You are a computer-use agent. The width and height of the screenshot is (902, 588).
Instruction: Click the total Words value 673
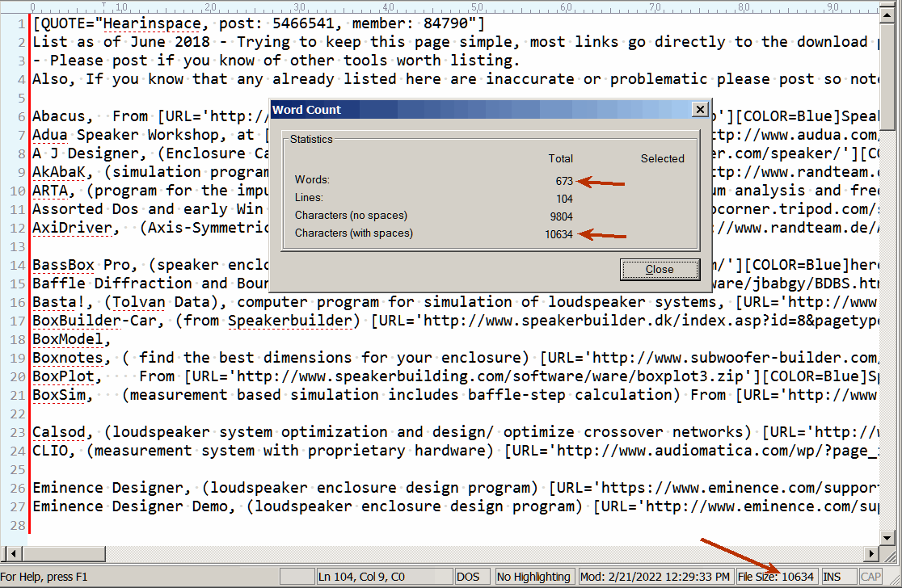tap(564, 180)
